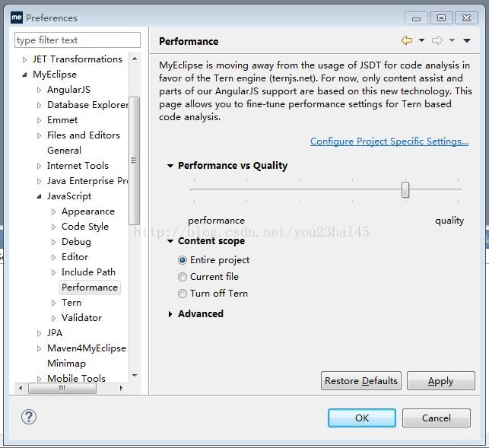This screenshot has height=448, width=489.
Task: Select AngularJS in the tree
Action: tap(69, 90)
